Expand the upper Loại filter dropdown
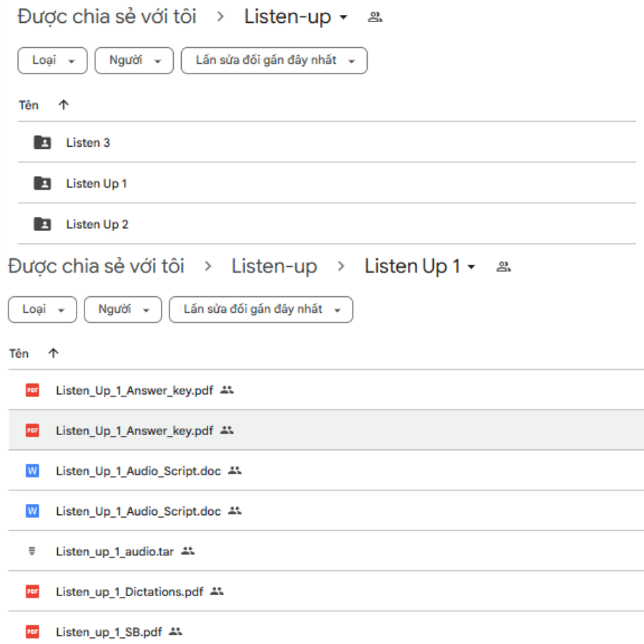 [52, 61]
